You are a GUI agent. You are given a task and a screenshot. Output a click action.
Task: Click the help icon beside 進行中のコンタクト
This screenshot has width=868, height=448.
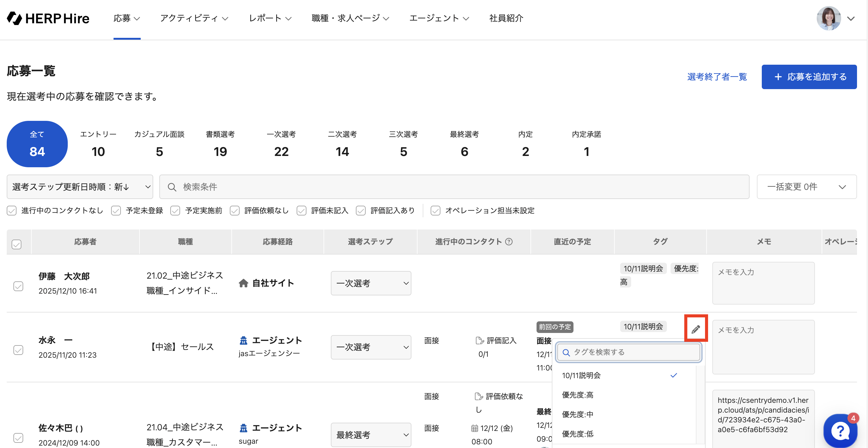509,241
